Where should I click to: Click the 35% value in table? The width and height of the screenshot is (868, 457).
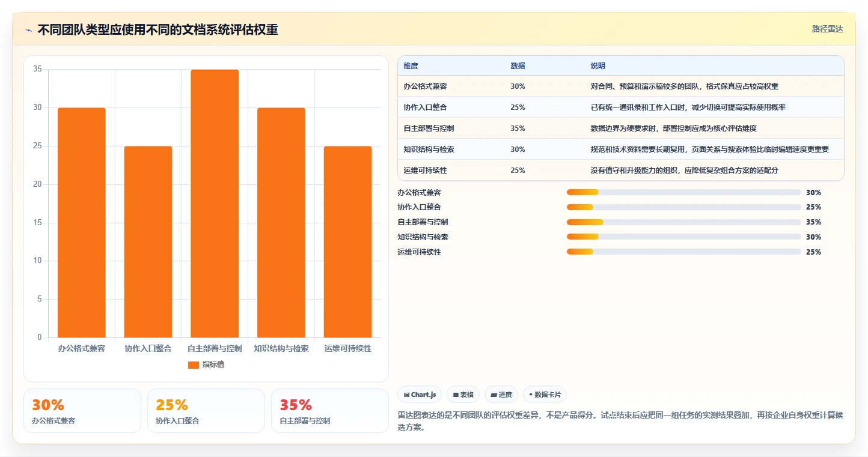tap(518, 129)
